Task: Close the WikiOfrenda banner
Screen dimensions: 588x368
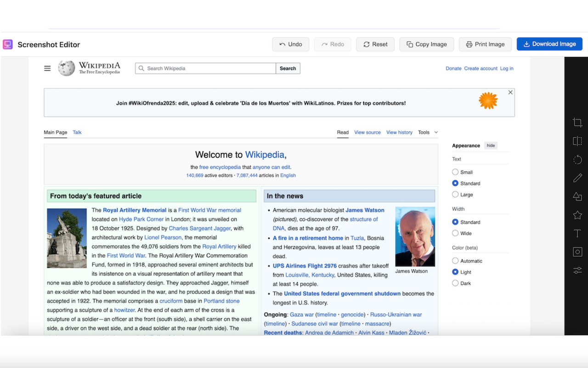Action: click(x=510, y=92)
